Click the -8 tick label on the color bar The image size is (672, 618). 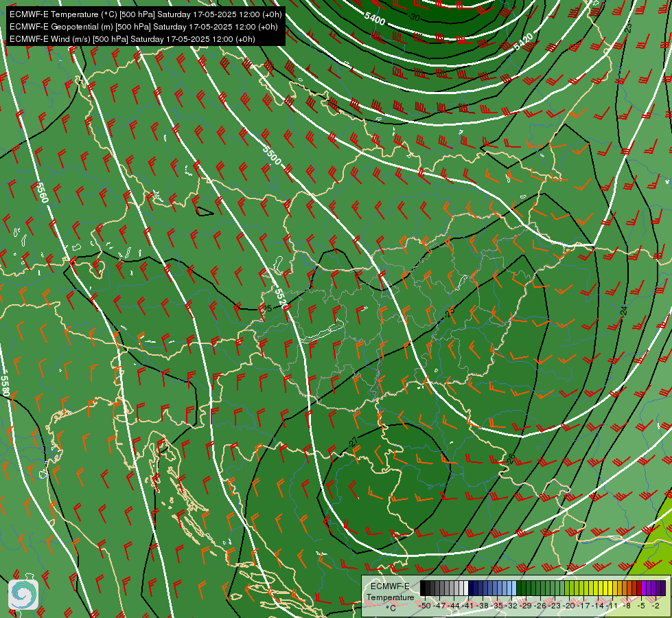click(627, 606)
